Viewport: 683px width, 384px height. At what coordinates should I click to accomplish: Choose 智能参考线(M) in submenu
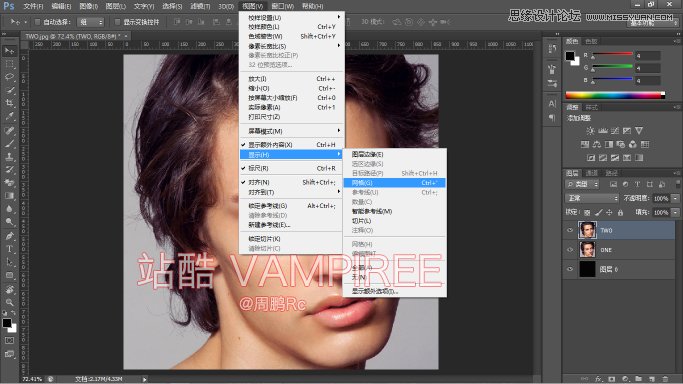[394, 211]
